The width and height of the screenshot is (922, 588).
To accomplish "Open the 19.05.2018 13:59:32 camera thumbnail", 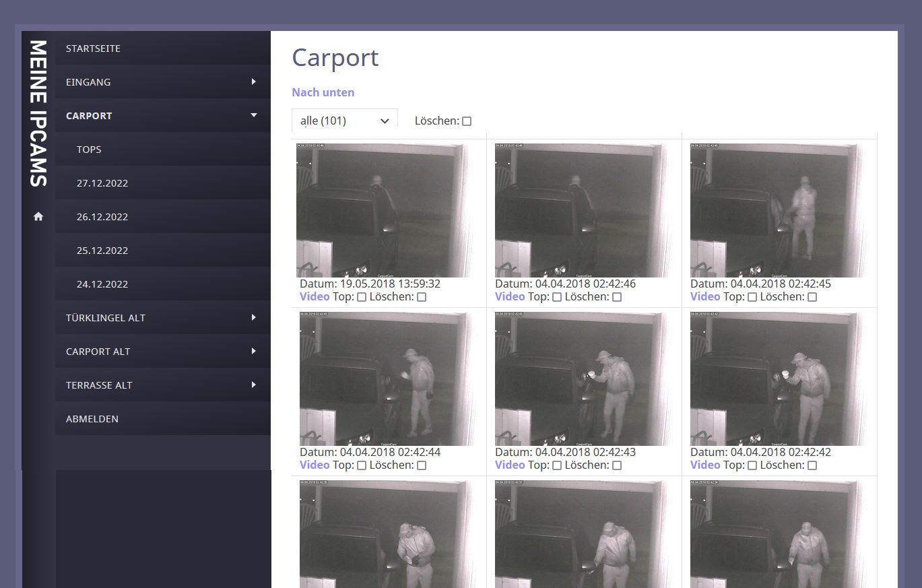I will [x=382, y=209].
